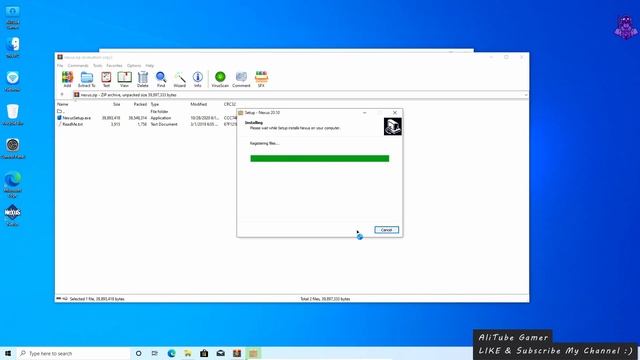
Task: Select the parent folder '..' row
Action: [x=146, y=111]
